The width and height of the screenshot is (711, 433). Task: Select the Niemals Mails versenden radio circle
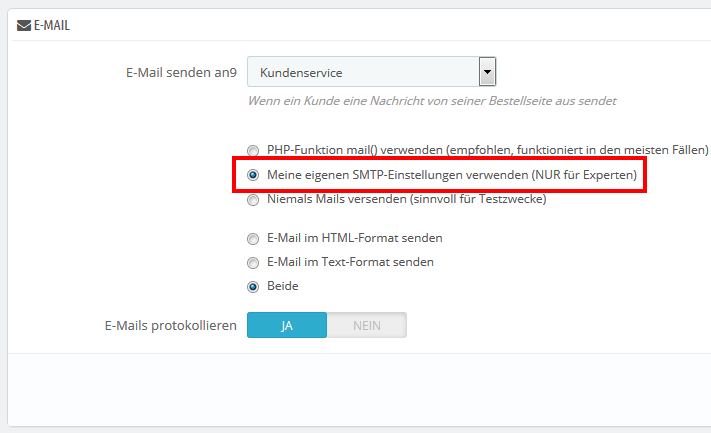click(253, 199)
